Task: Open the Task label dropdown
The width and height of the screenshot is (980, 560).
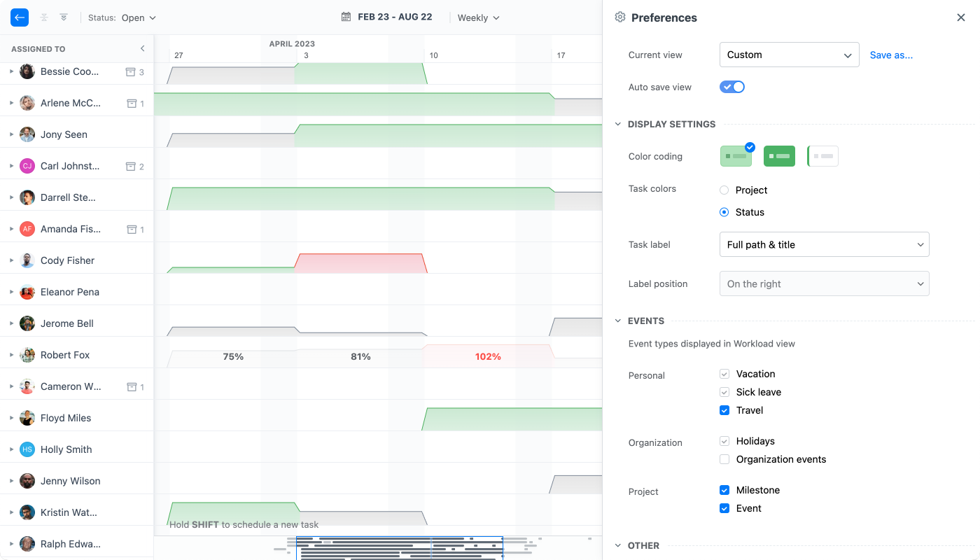Action: (824, 245)
